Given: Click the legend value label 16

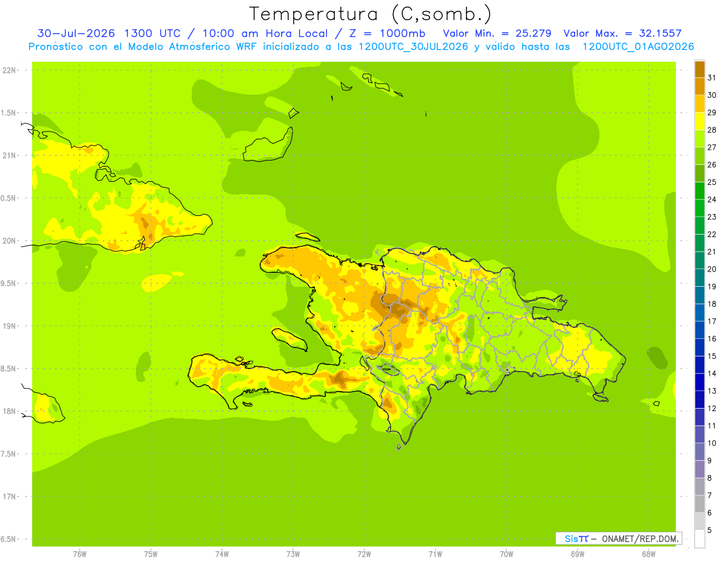Looking at the screenshot, I should [x=712, y=339].
